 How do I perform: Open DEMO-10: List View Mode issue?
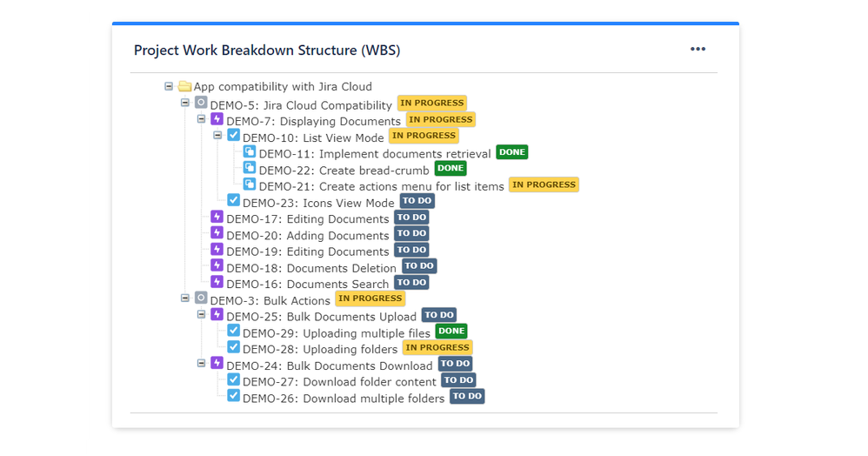pos(313,138)
